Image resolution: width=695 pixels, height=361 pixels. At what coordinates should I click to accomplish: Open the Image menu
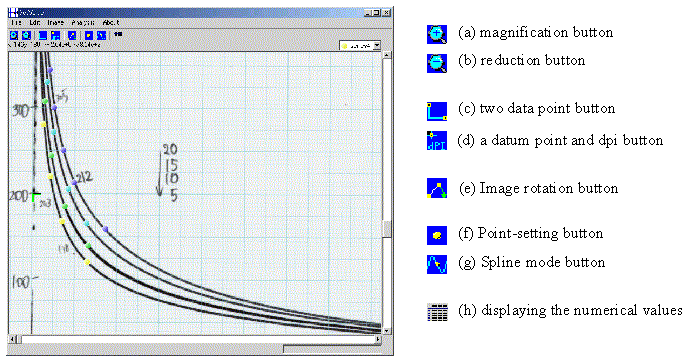[55, 23]
